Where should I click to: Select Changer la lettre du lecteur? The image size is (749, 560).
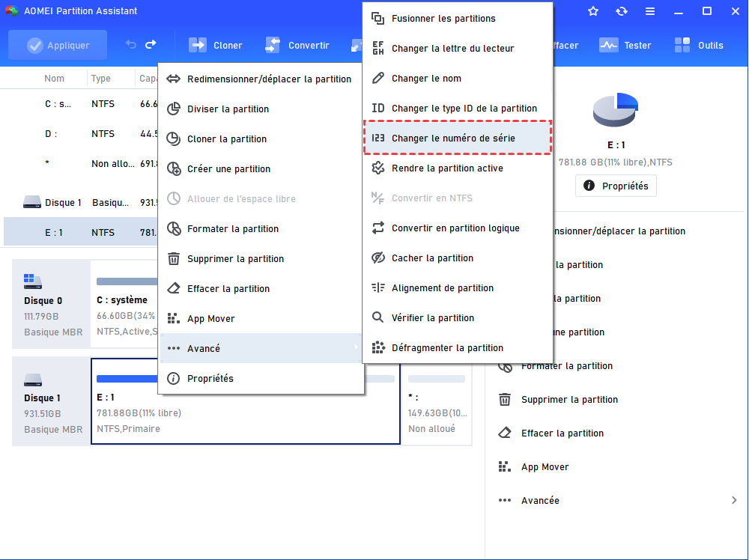point(458,48)
